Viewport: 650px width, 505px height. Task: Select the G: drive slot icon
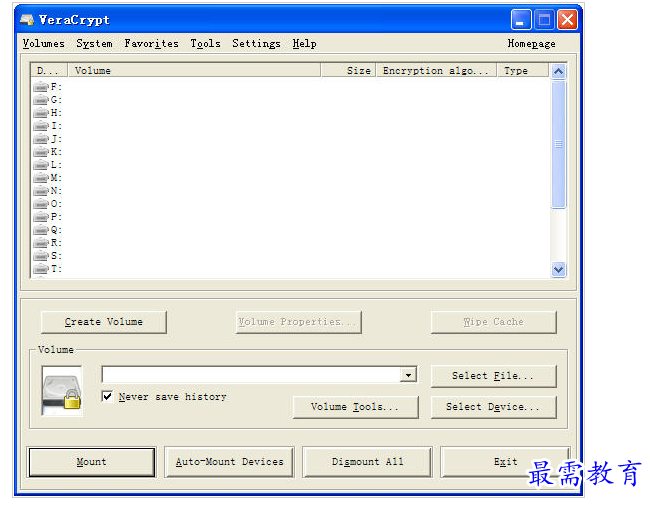tap(41, 100)
